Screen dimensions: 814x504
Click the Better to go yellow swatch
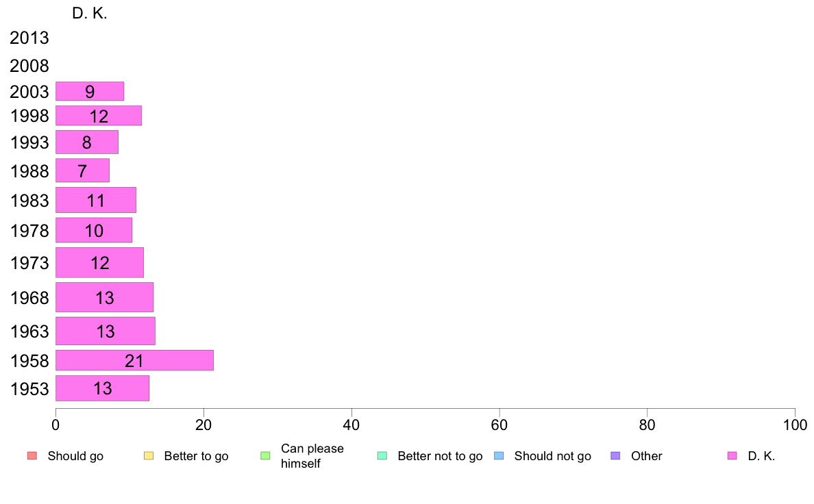tap(149, 456)
